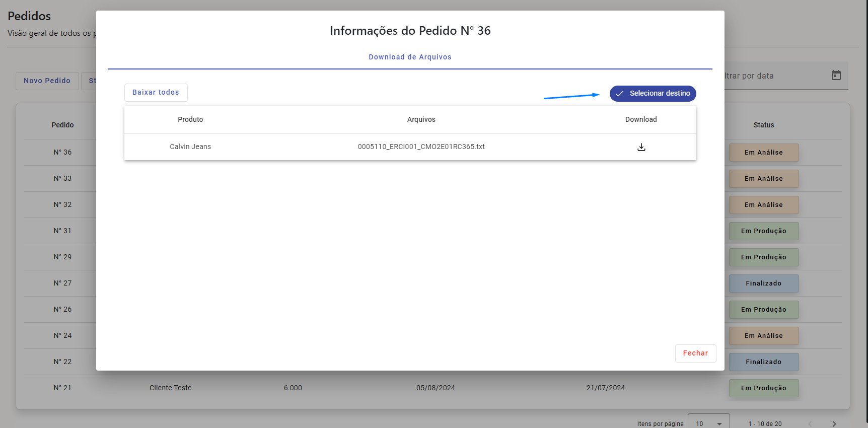Go to next page of orders
The width and height of the screenshot is (868, 428).
tap(834, 424)
